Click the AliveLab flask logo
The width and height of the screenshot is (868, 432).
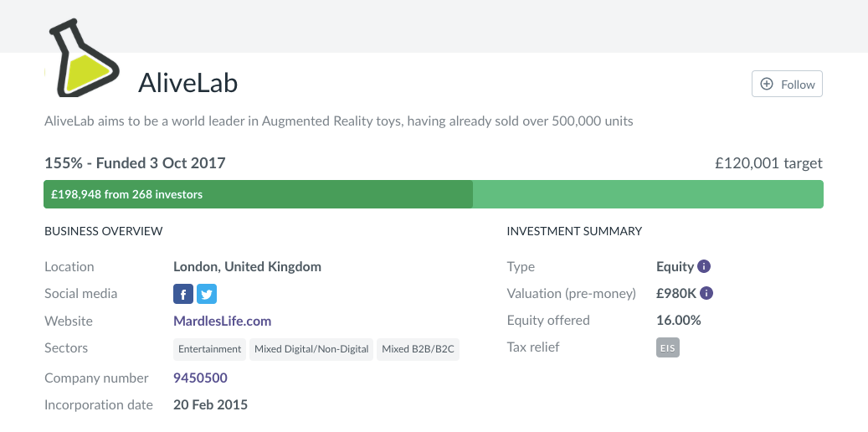(x=84, y=59)
